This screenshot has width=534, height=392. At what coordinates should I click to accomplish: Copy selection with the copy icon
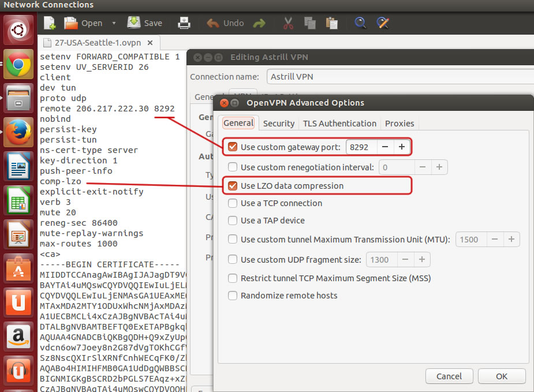pos(309,23)
